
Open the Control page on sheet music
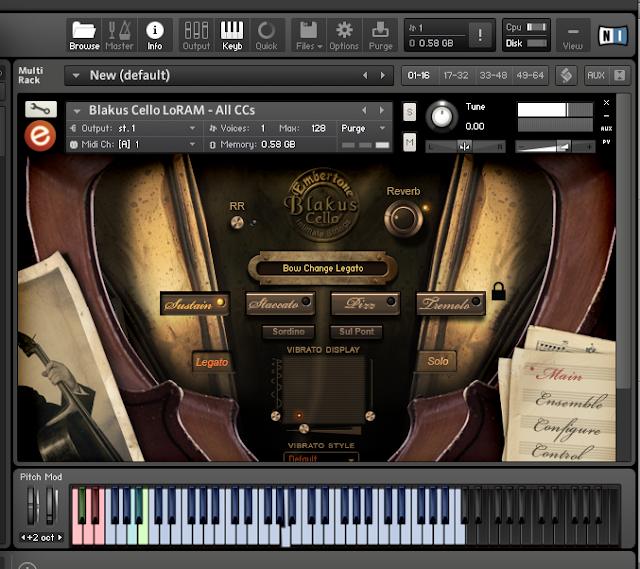(x=562, y=451)
